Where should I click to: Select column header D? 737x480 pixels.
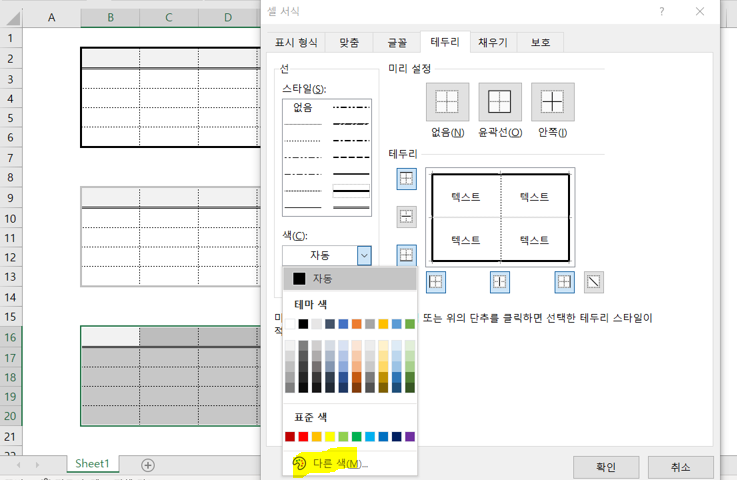point(228,18)
